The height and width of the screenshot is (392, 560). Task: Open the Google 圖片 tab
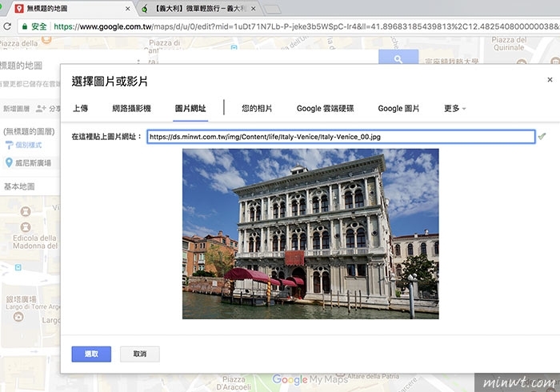point(398,108)
